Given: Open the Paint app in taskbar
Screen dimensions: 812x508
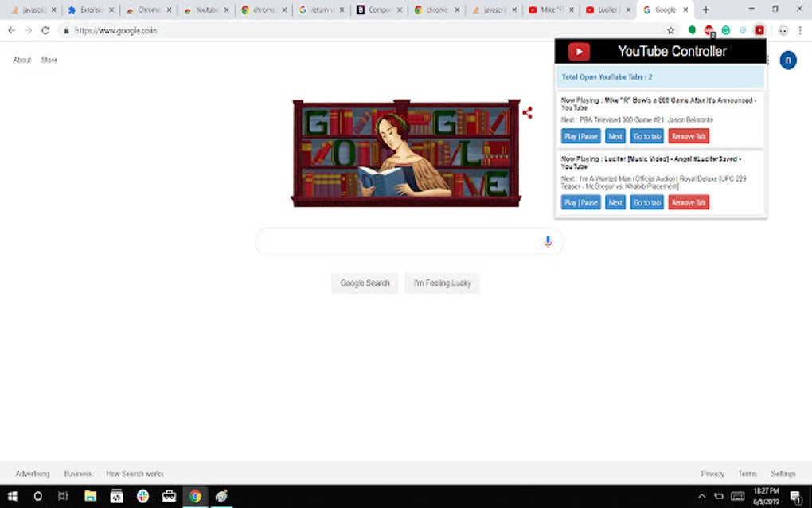Looking at the screenshot, I should pos(221,496).
